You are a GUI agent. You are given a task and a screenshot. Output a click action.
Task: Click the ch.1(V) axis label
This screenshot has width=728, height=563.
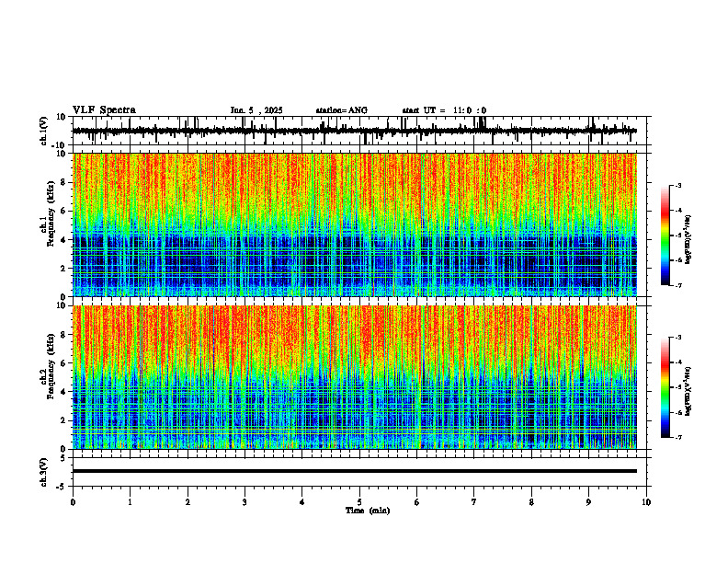44,131
